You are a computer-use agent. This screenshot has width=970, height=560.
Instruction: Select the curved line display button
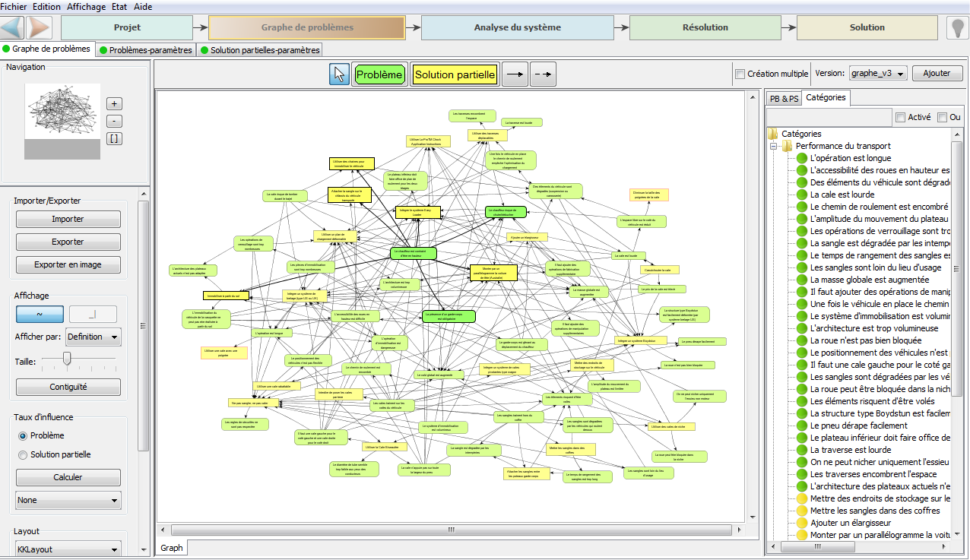point(40,314)
